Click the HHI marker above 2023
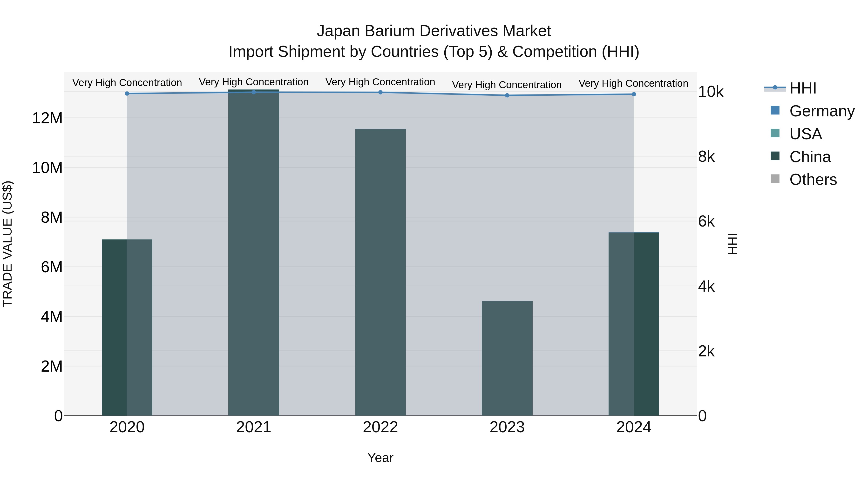The image size is (868, 488). click(x=507, y=95)
